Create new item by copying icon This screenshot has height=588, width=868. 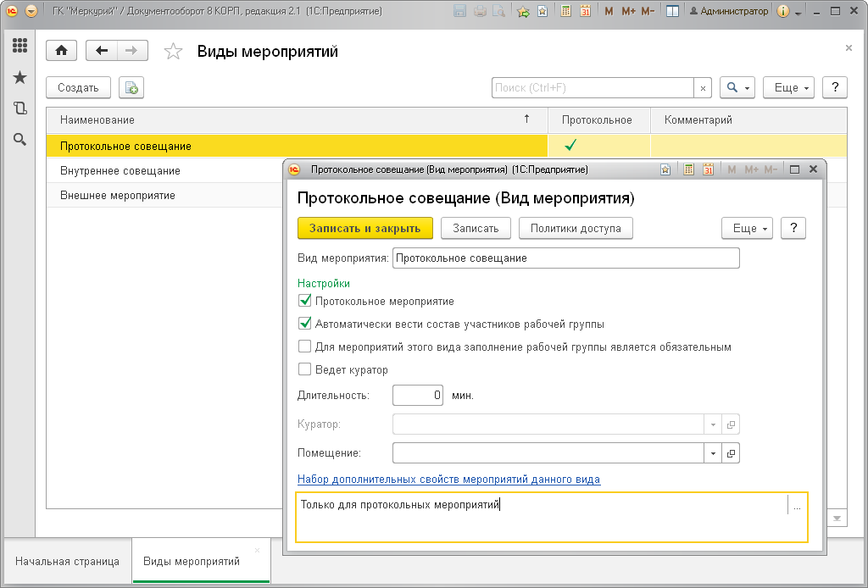(x=131, y=87)
